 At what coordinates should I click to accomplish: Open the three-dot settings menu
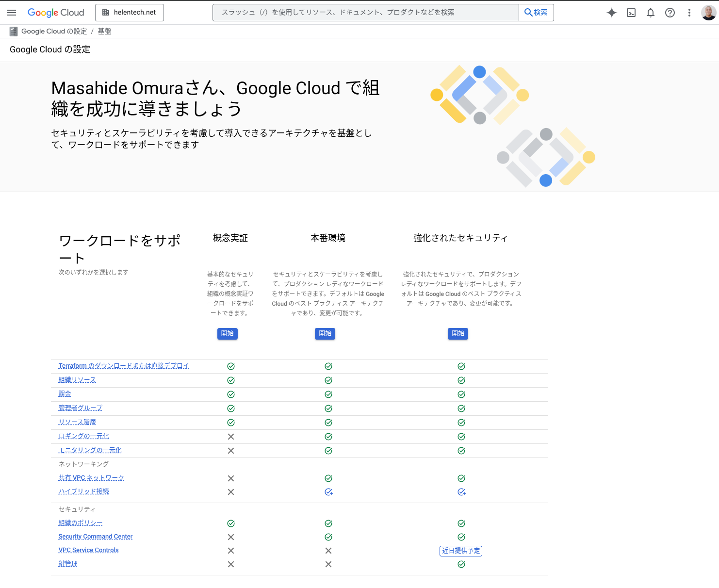689,13
